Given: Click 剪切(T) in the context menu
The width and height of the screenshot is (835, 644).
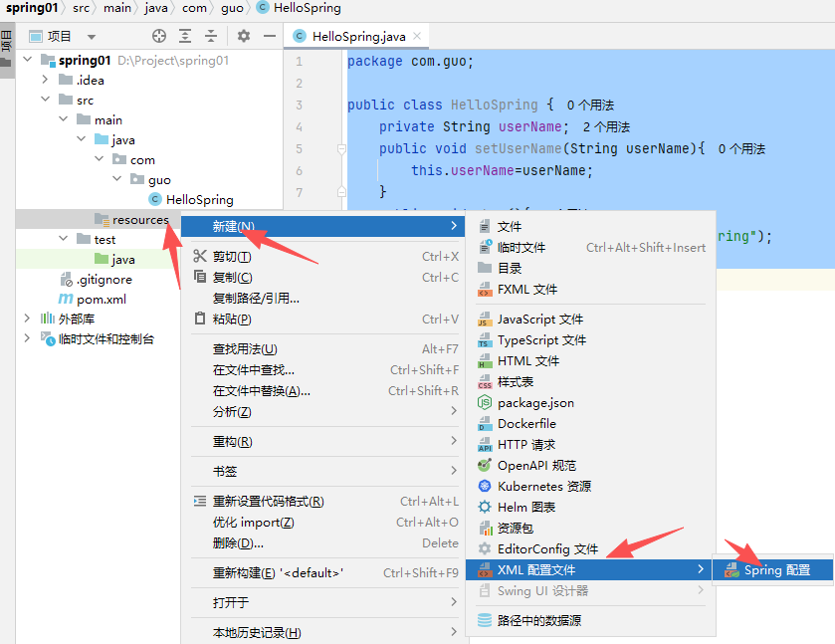Looking at the screenshot, I should click(231, 257).
